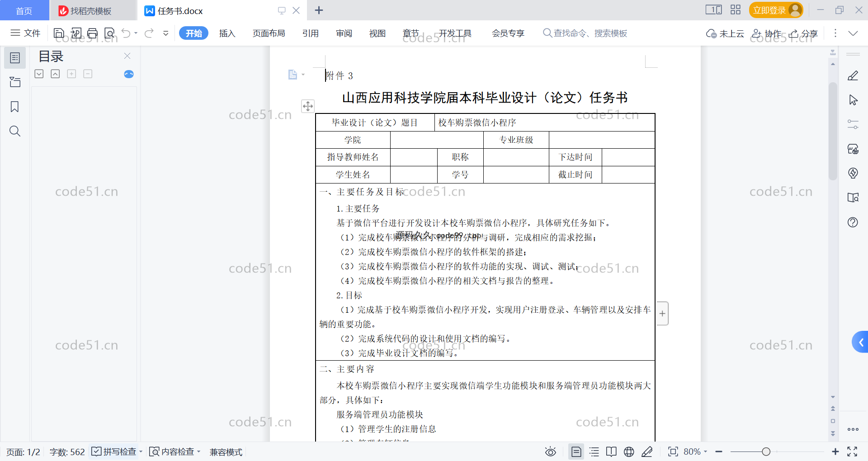The height and width of the screenshot is (461, 868).
Task: Open the 章节 tab
Action: point(410,33)
